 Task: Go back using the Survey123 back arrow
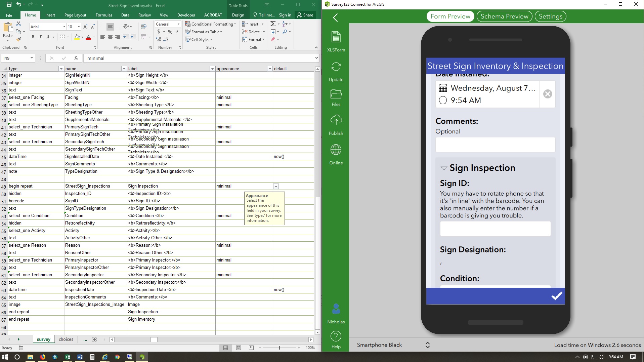click(335, 17)
